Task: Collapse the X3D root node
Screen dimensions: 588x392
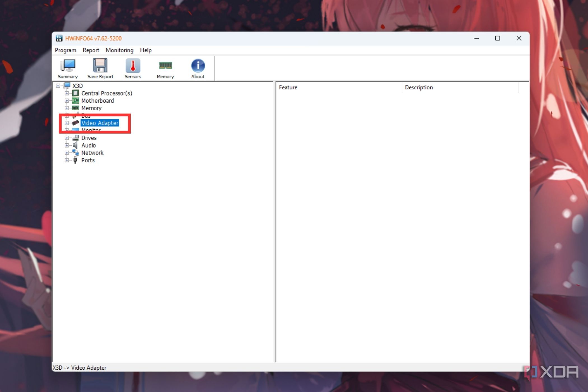Action: pyautogui.click(x=58, y=86)
